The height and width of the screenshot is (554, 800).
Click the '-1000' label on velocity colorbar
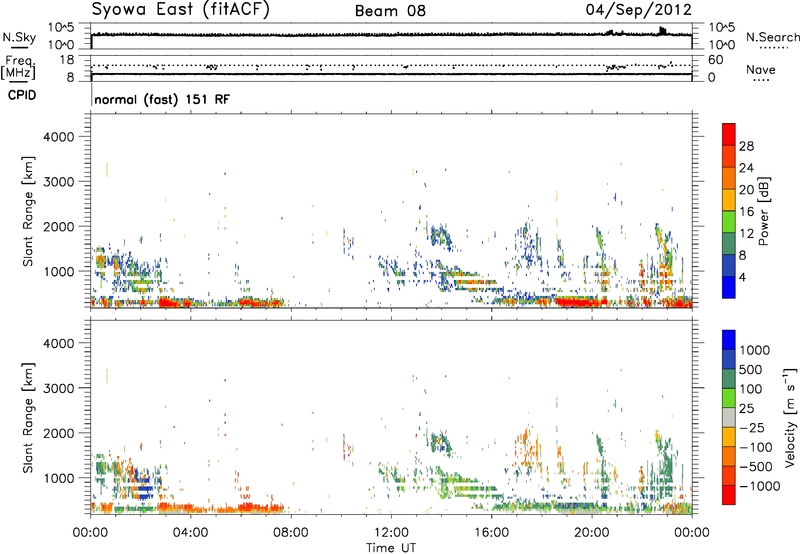tap(759, 486)
